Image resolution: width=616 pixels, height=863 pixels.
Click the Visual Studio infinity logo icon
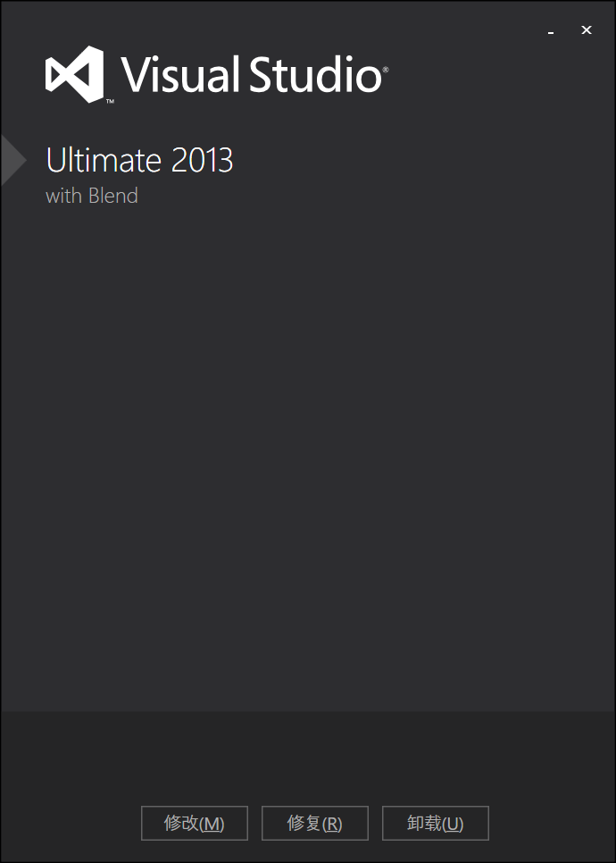(x=74, y=74)
